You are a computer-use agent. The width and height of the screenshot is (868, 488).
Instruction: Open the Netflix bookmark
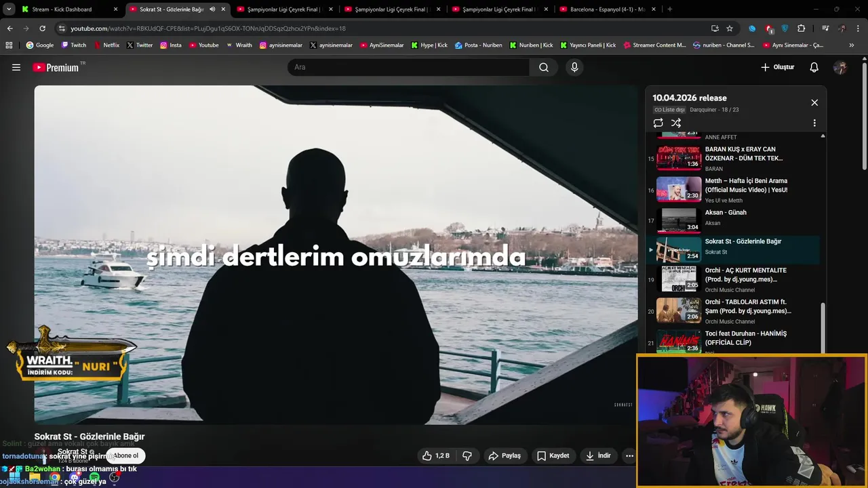tap(106, 45)
